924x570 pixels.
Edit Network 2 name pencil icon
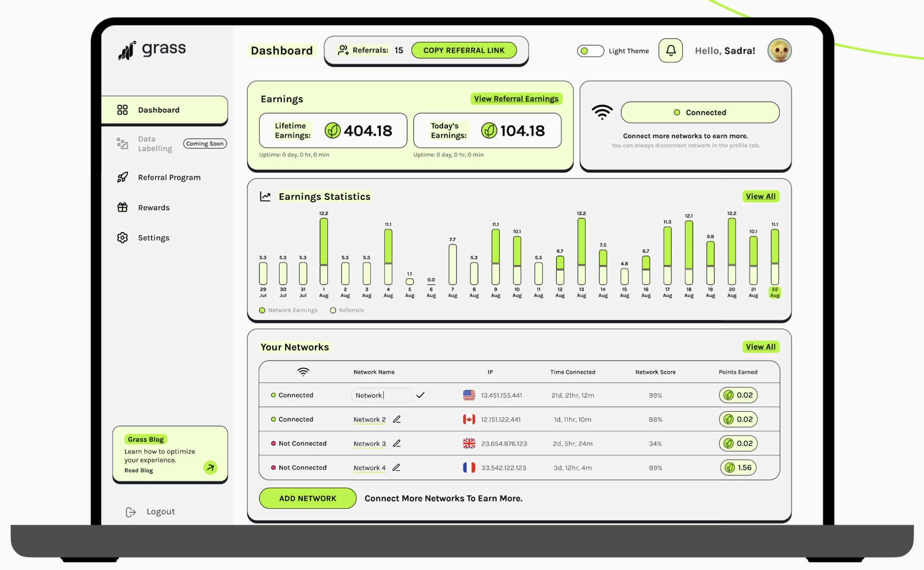(396, 419)
